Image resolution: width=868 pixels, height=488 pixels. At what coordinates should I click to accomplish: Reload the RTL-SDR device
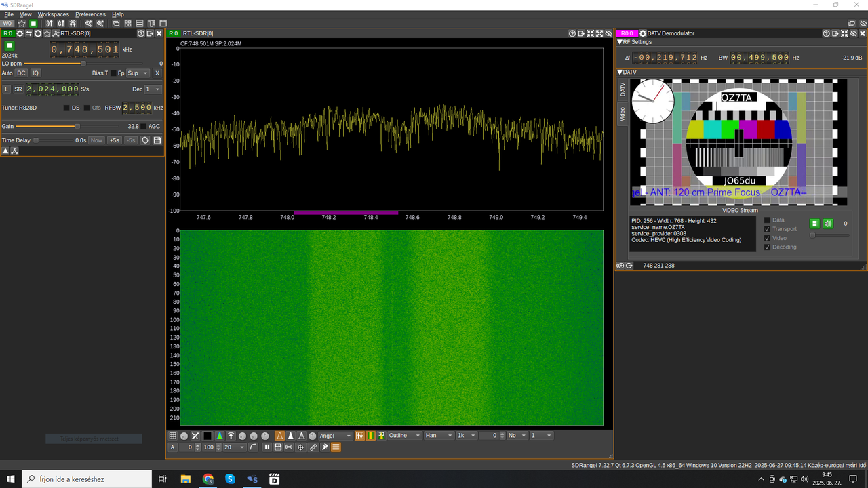38,33
